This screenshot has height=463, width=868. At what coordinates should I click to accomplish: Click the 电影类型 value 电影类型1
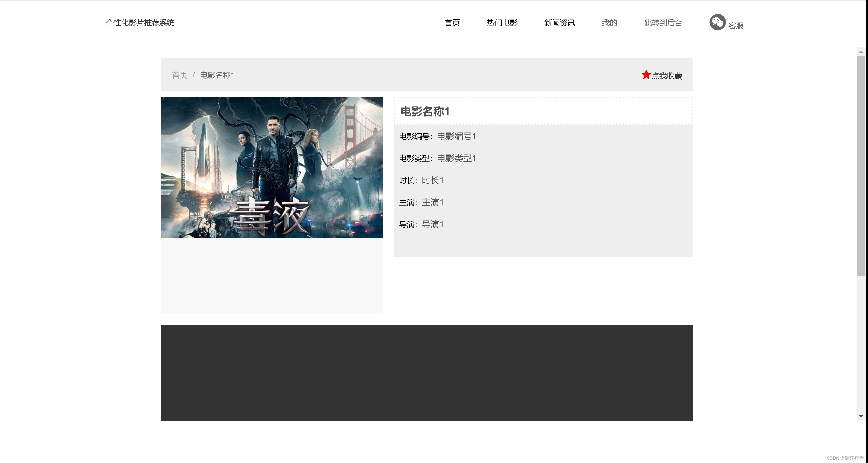click(456, 159)
